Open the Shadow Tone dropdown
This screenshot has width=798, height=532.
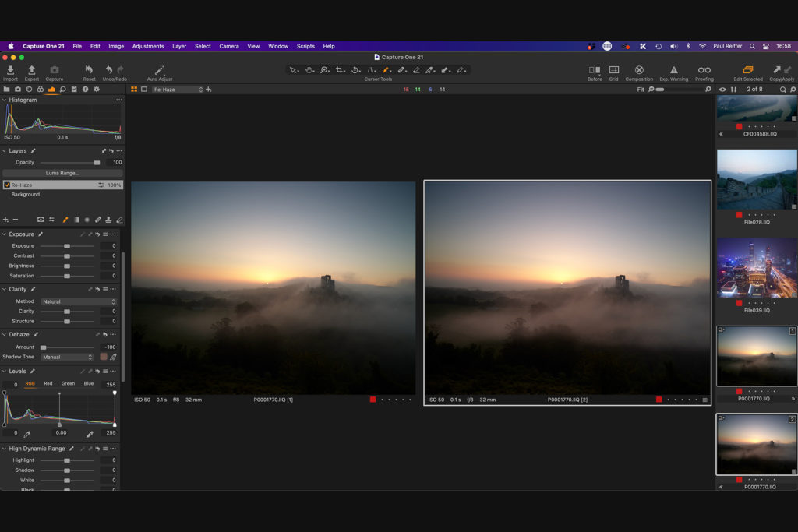pos(67,357)
